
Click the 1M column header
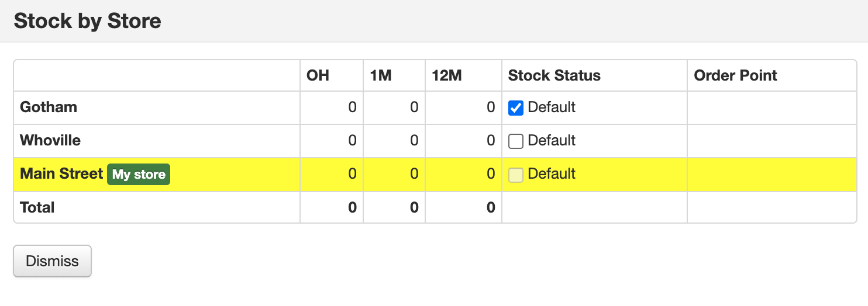(380, 75)
